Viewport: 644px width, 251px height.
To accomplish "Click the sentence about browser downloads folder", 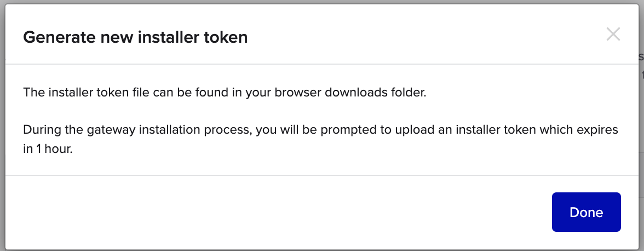I will click(225, 92).
